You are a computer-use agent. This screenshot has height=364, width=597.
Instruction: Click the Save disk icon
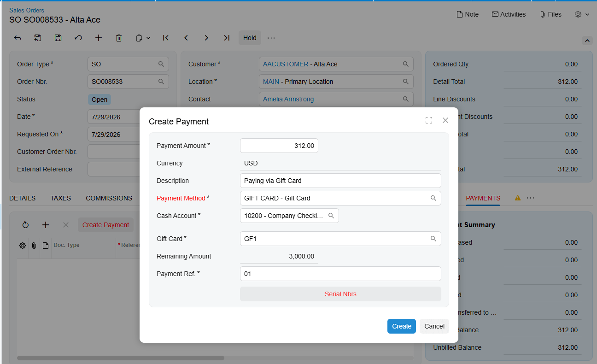tap(58, 38)
